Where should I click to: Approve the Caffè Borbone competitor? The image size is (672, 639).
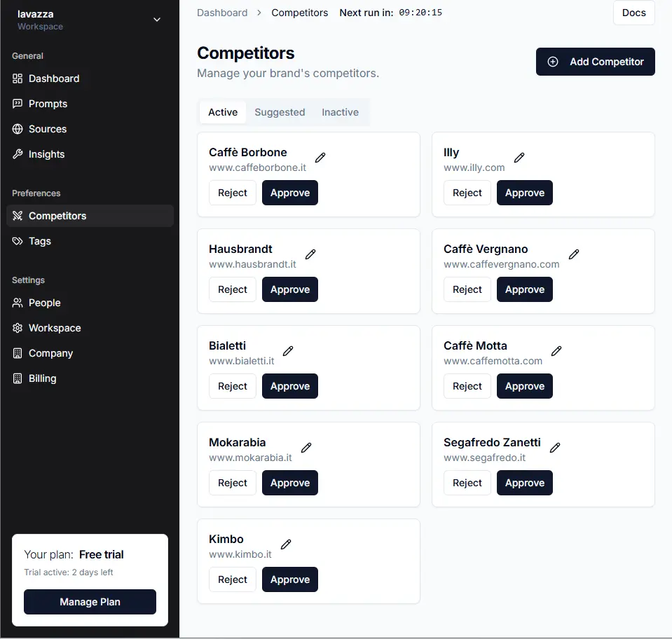tap(290, 193)
